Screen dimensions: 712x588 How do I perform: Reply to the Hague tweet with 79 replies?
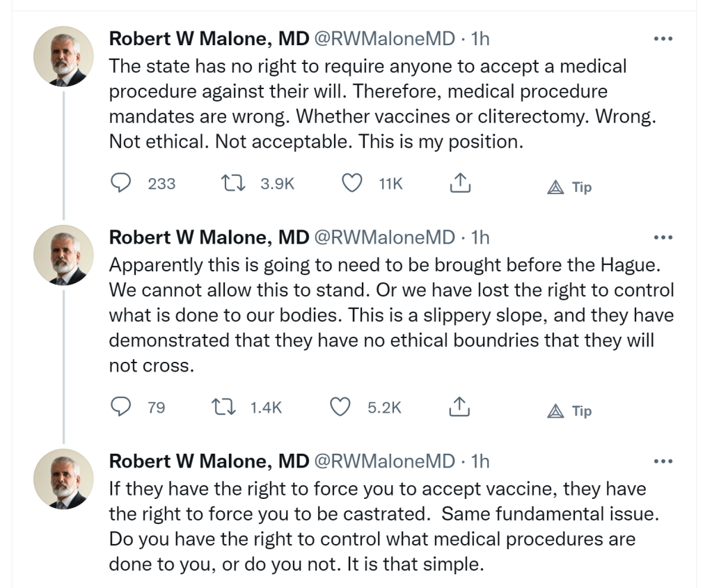point(122,407)
